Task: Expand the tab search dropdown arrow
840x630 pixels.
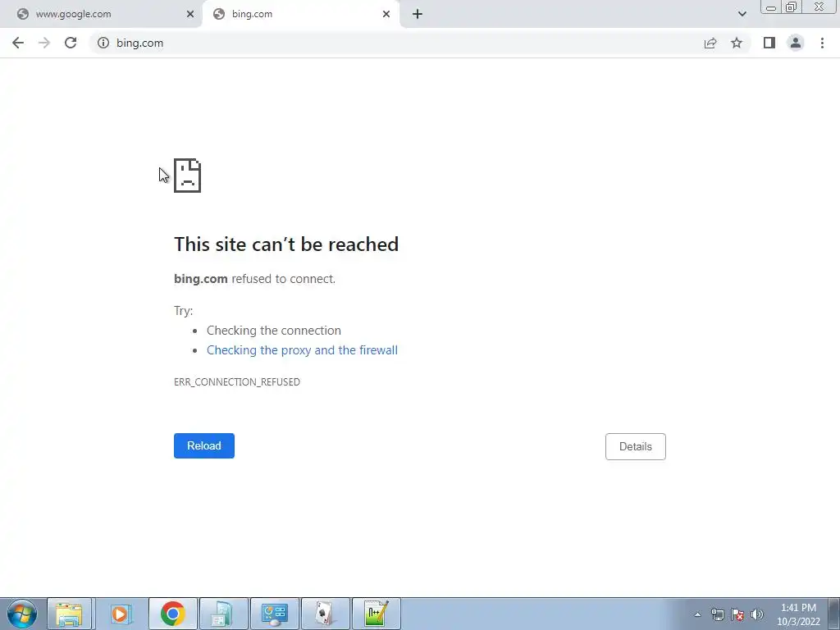Action: click(x=742, y=14)
